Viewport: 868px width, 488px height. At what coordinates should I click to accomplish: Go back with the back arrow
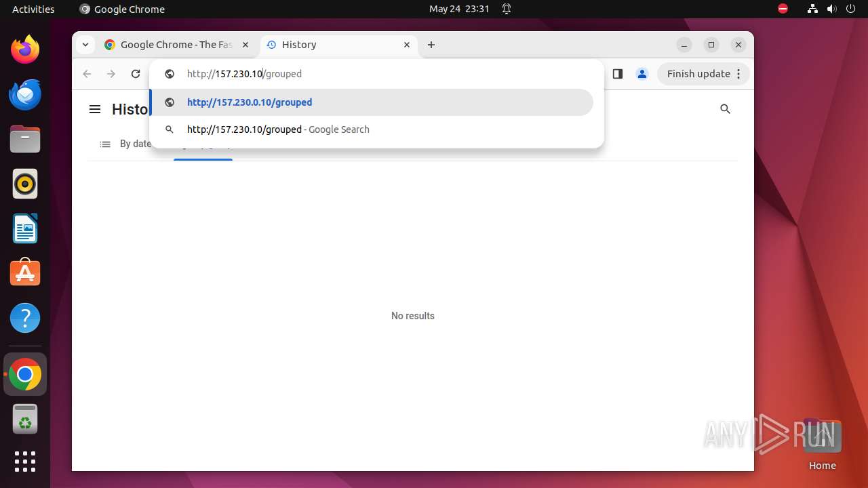tap(87, 74)
